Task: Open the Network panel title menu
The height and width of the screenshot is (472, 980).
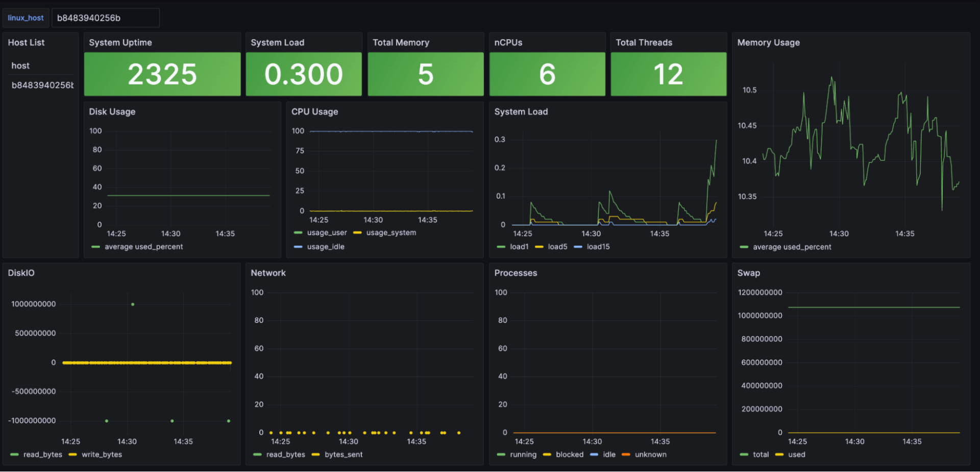Action: [x=268, y=273]
